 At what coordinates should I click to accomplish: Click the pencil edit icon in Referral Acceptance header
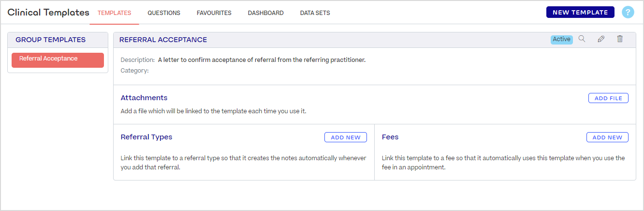tap(601, 39)
